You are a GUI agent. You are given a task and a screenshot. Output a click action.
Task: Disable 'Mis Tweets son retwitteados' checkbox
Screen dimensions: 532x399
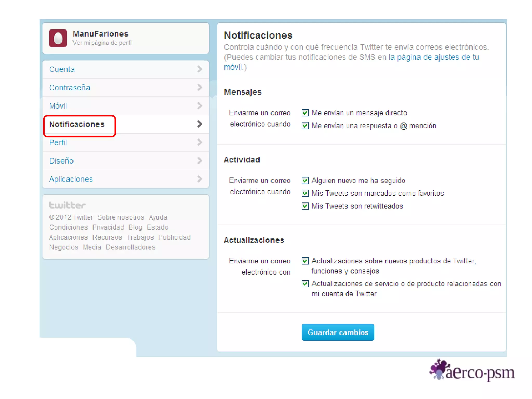pyautogui.click(x=305, y=206)
